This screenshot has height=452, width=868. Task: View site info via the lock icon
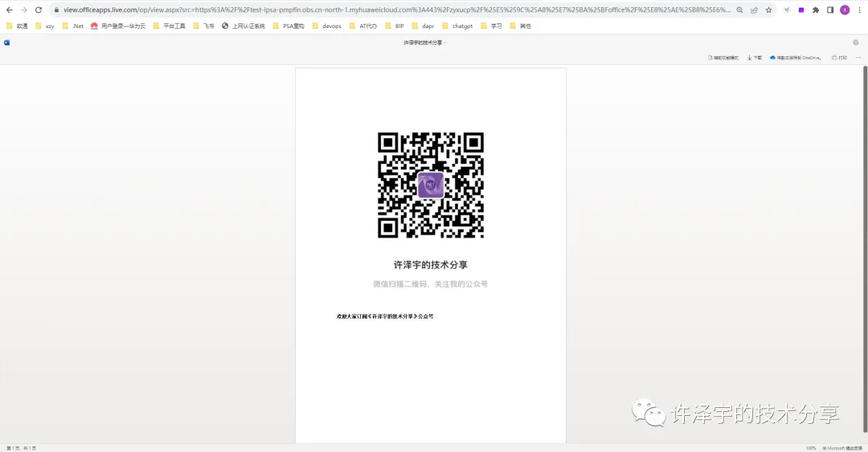[x=56, y=10]
